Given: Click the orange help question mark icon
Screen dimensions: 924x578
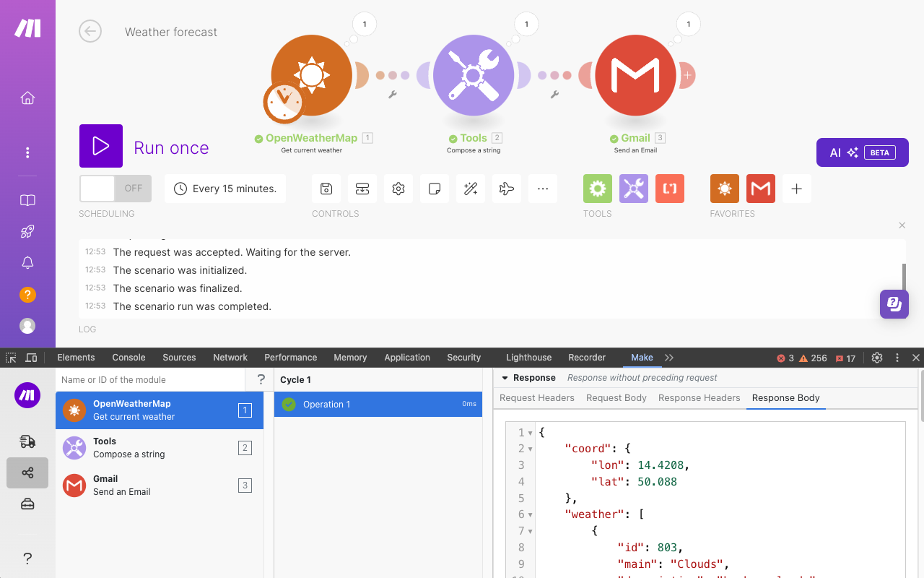Looking at the screenshot, I should [x=27, y=295].
